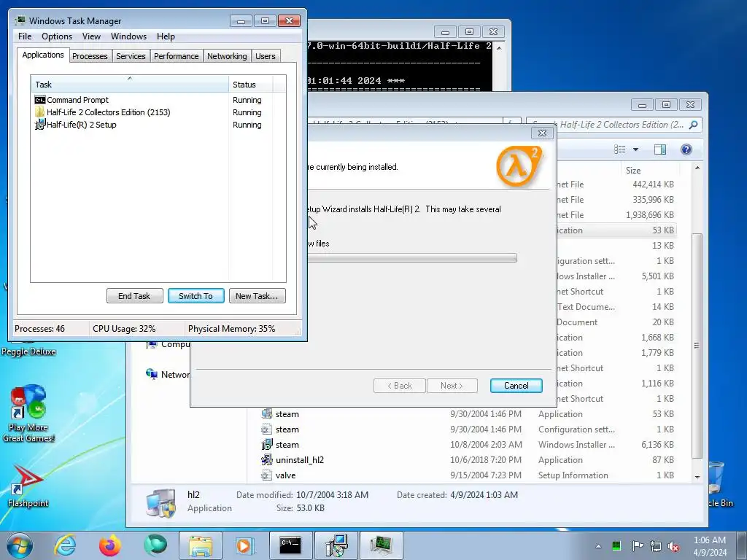Click the End Task button
The image size is (747, 560).
[x=134, y=296]
